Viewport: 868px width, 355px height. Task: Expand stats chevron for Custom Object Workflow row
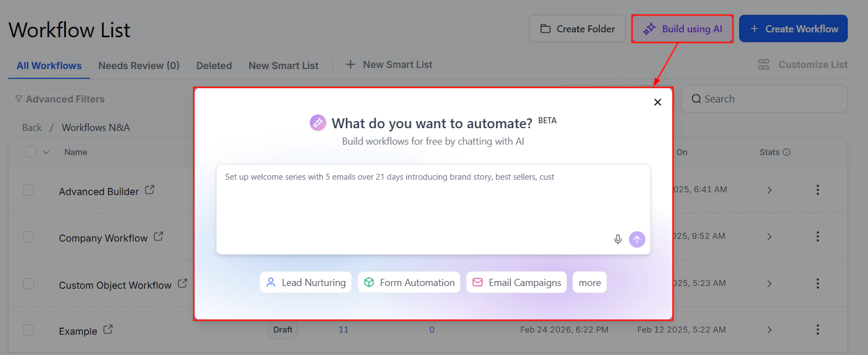pyautogui.click(x=769, y=284)
